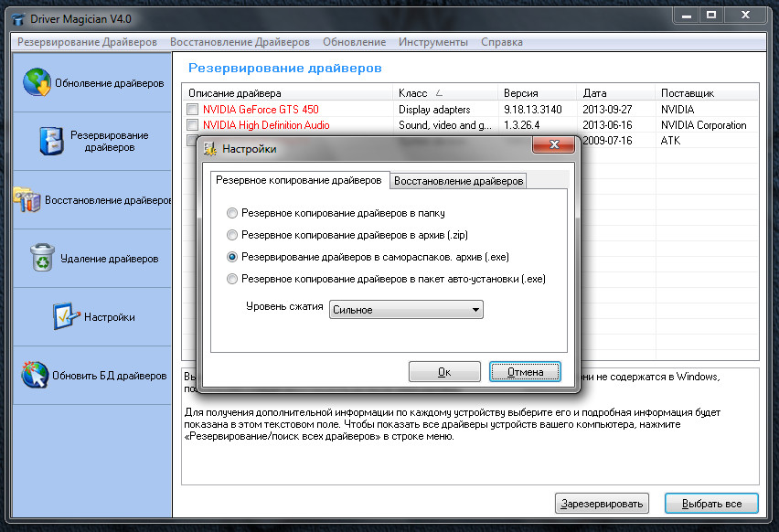Open the Справка menu
The width and height of the screenshot is (779, 532).
[x=502, y=42]
